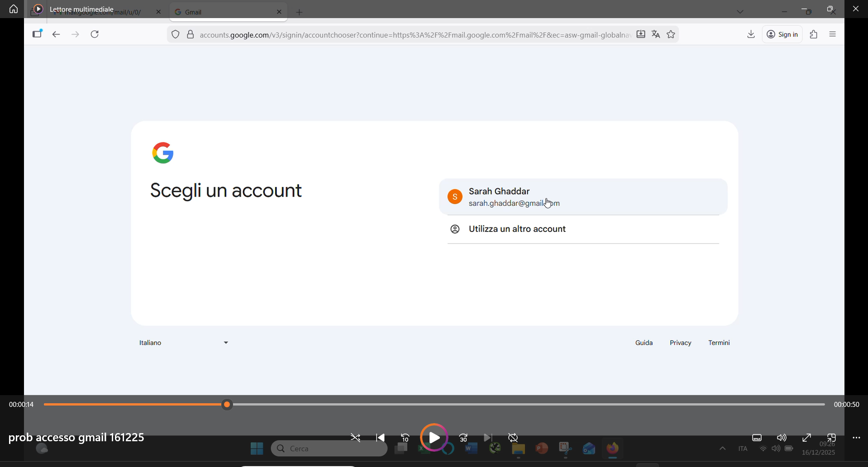Click the padlock icon in the address bar

pyautogui.click(x=191, y=35)
